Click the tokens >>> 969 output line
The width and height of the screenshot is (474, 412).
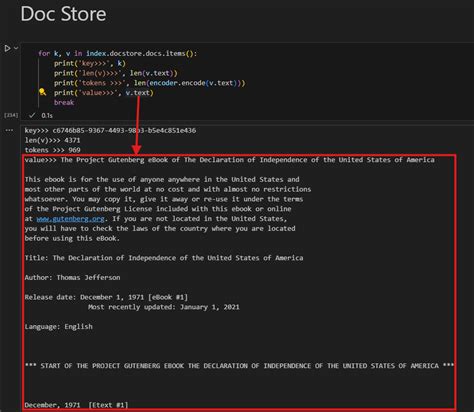pos(52,150)
